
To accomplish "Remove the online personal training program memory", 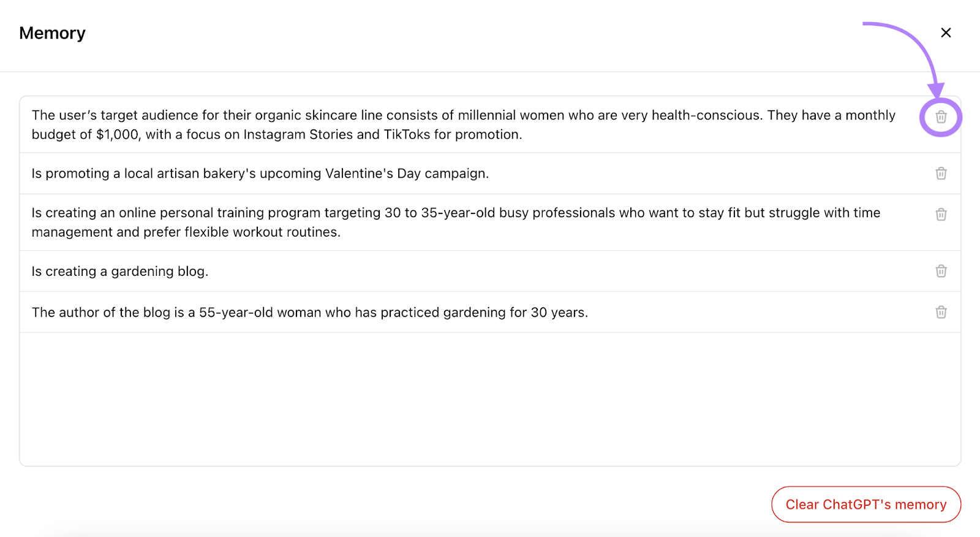I will pyautogui.click(x=941, y=215).
